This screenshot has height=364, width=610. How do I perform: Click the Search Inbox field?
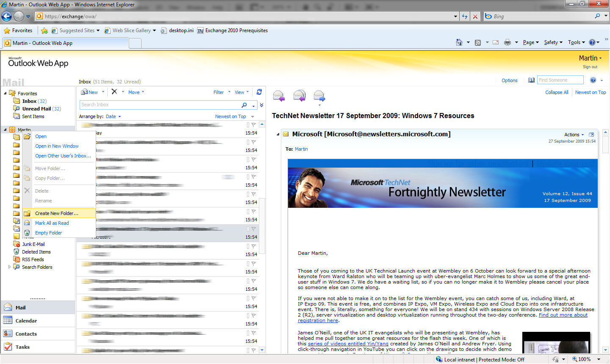(x=160, y=105)
